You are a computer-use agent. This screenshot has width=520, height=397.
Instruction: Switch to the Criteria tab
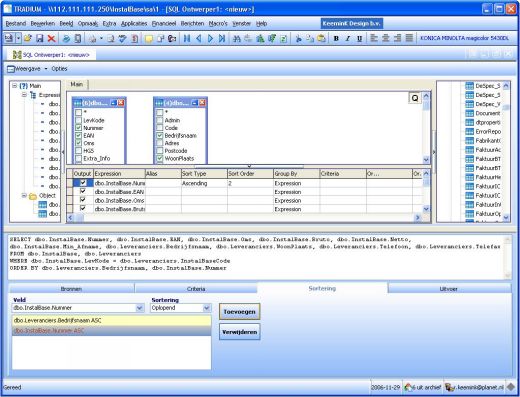[196, 289]
